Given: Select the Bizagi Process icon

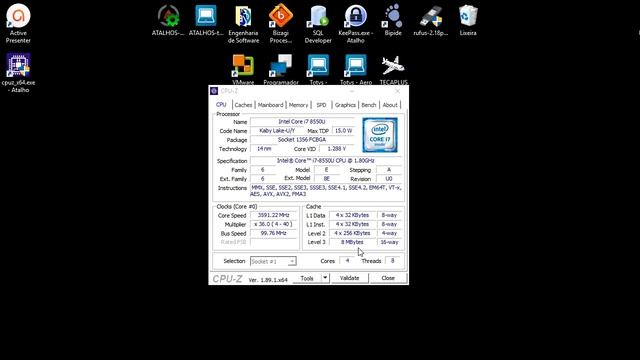Looking at the screenshot, I should [281, 24].
